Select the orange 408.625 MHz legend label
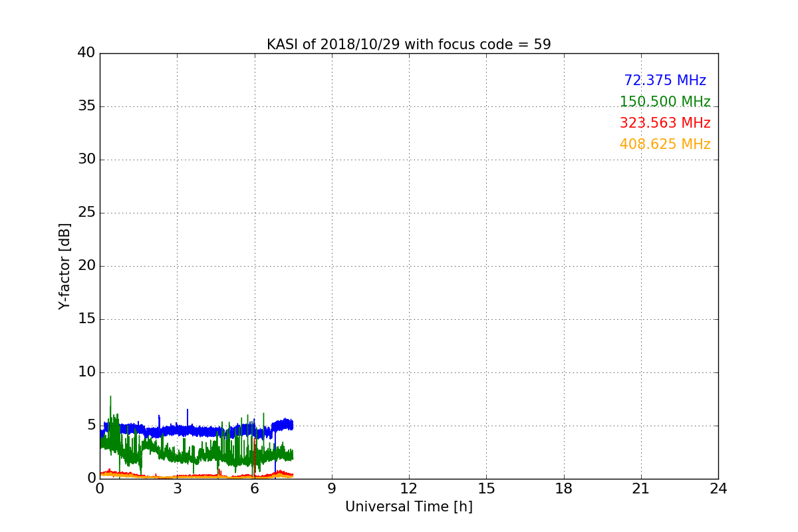Screen dimensions: 798x532 click(x=665, y=144)
